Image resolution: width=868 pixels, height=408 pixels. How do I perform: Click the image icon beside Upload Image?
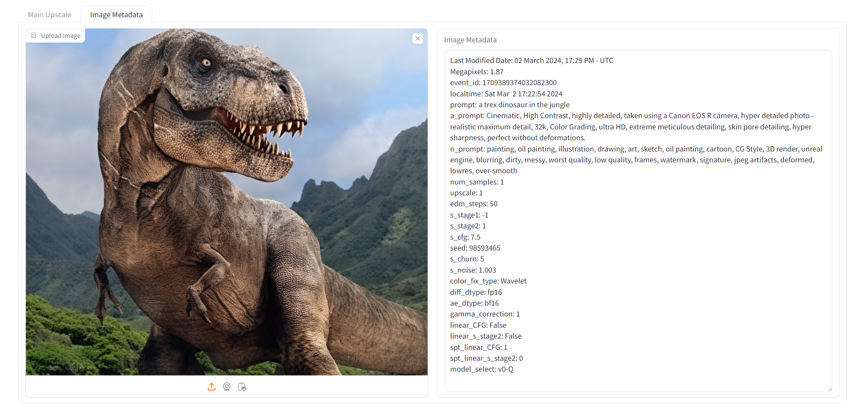(34, 36)
